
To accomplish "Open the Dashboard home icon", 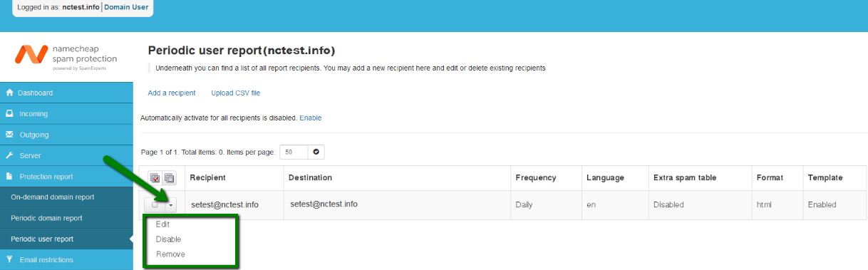I will tap(10, 93).
